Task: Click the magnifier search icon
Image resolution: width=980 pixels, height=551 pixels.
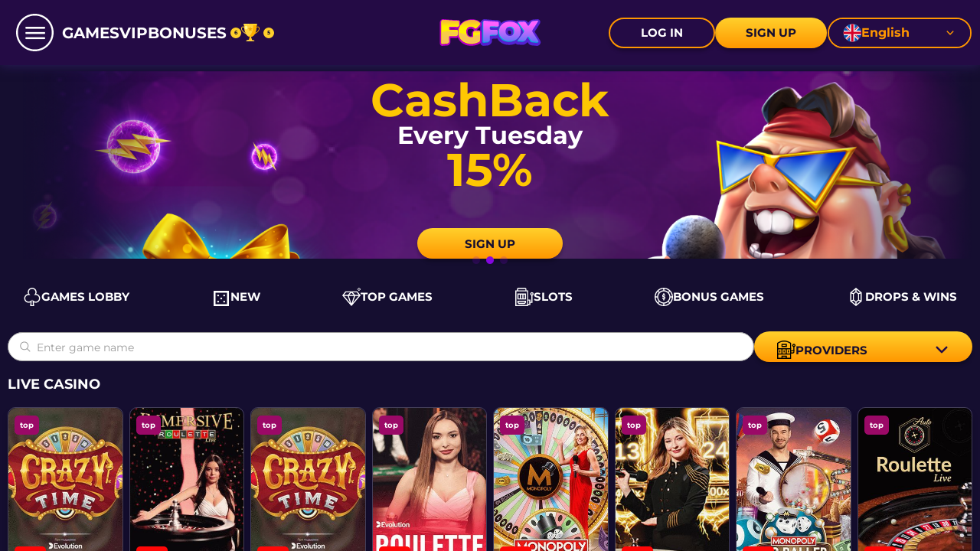Action: (25, 347)
